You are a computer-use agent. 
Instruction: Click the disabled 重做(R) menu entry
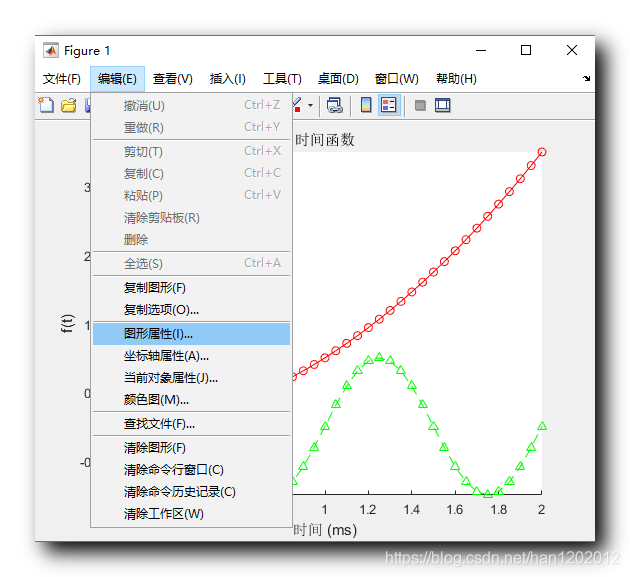[191, 128]
